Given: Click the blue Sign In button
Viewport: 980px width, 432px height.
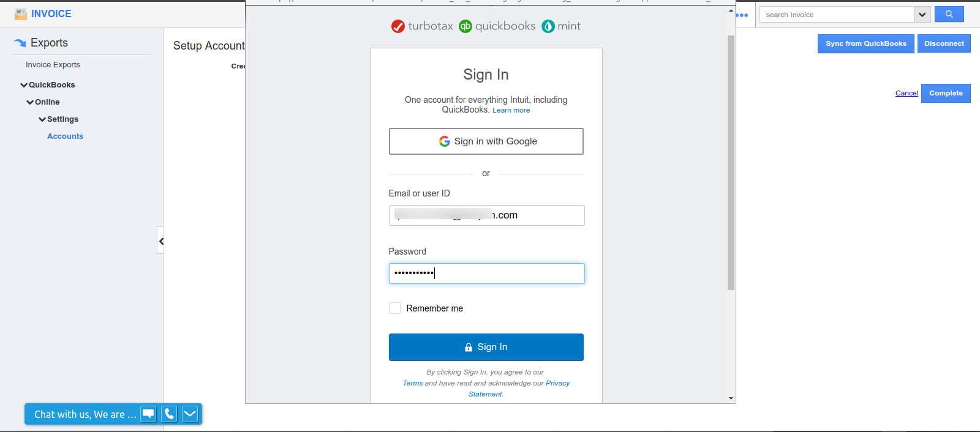Looking at the screenshot, I should (486, 347).
